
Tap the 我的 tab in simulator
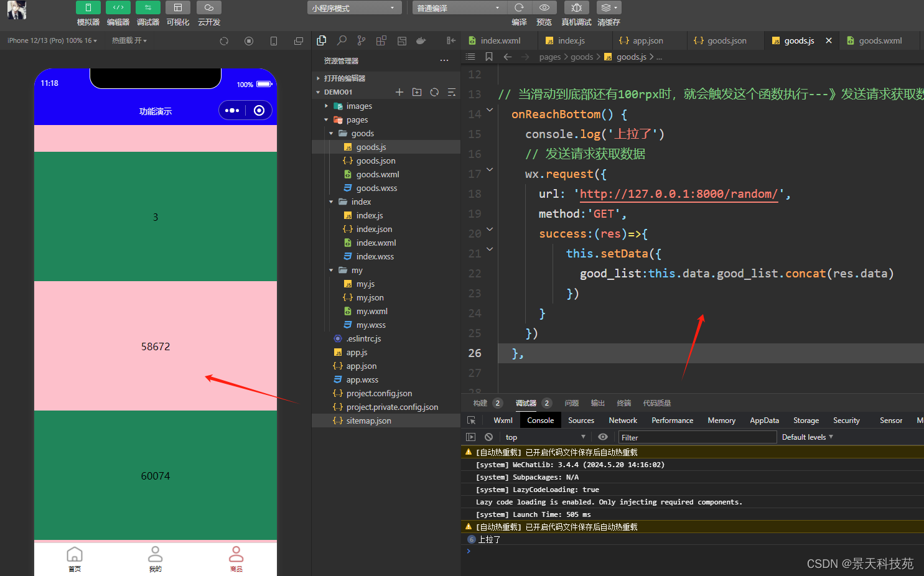click(x=156, y=558)
